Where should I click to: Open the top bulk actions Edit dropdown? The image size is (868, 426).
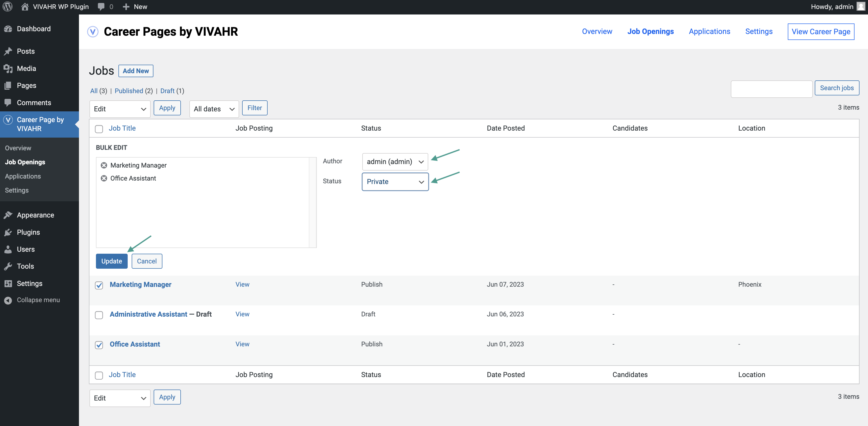120,109
